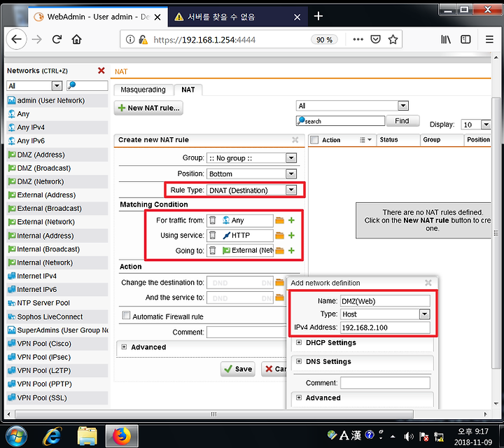Expand DNS Settings section
Screen dimensions: 504x448
click(x=299, y=361)
